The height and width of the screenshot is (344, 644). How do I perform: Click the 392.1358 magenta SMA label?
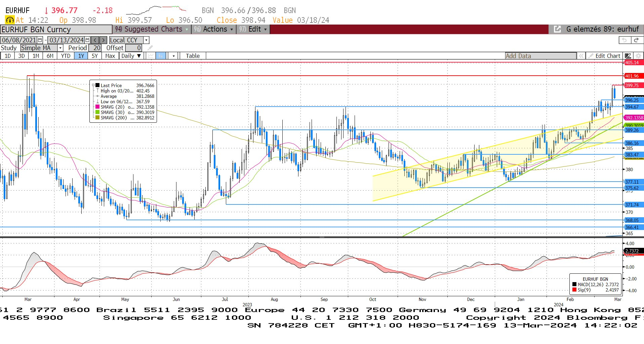[634, 118]
